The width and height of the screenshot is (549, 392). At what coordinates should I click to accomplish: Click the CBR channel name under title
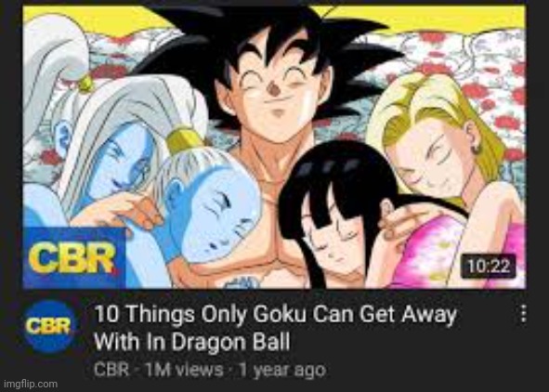point(111,370)
